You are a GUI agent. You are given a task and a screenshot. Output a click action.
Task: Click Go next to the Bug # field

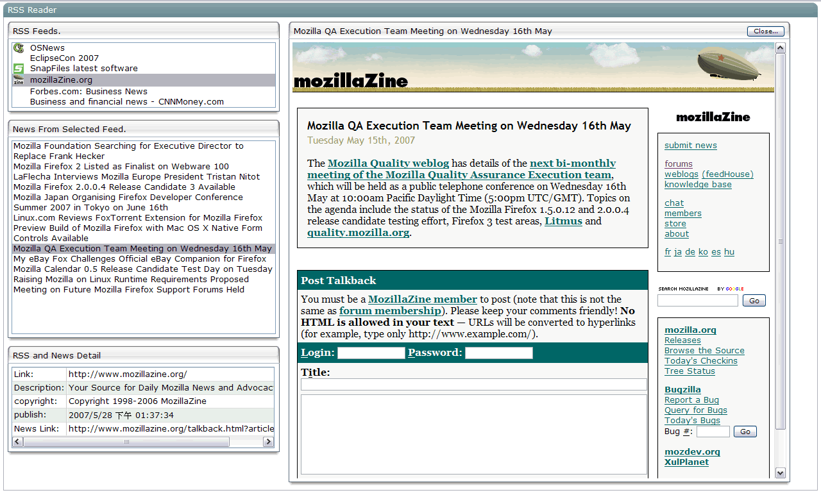(745, 432)
